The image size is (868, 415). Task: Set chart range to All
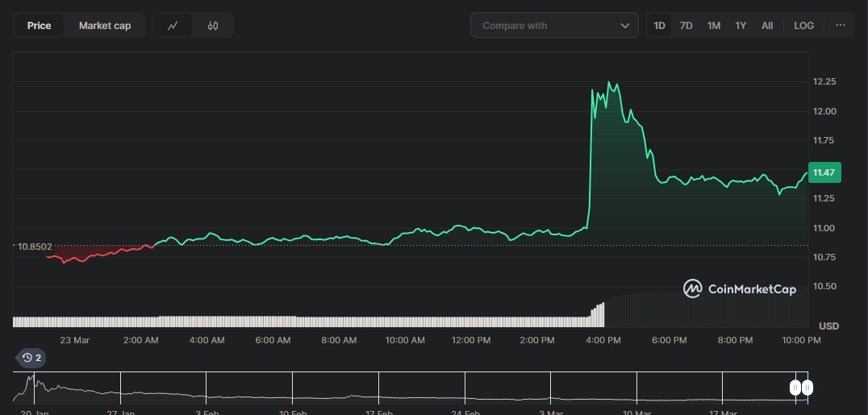(766, 26)
